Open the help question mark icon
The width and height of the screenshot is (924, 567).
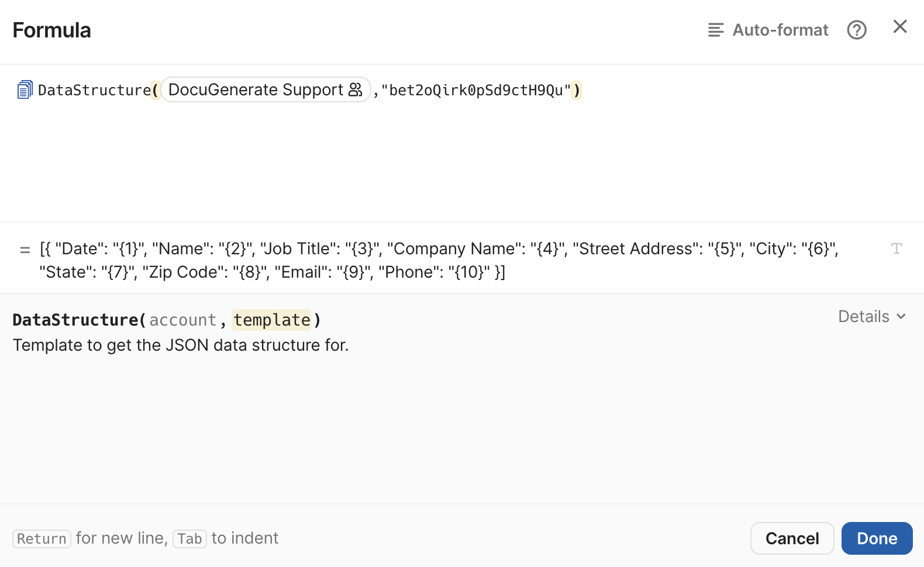tap(857, 30)
